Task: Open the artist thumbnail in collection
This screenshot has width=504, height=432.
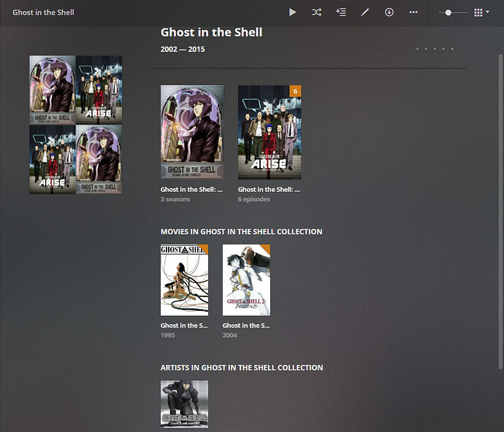Action: click(x=185, y=404)
